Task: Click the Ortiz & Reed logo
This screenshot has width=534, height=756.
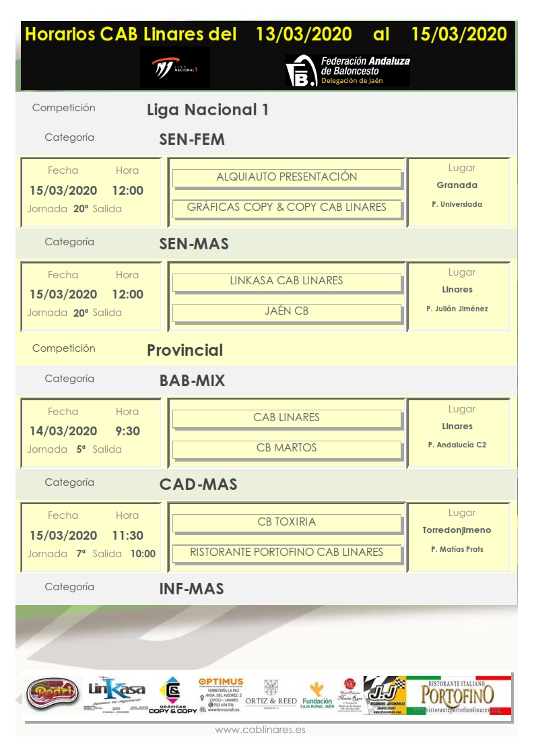Action: coord(271,694)
